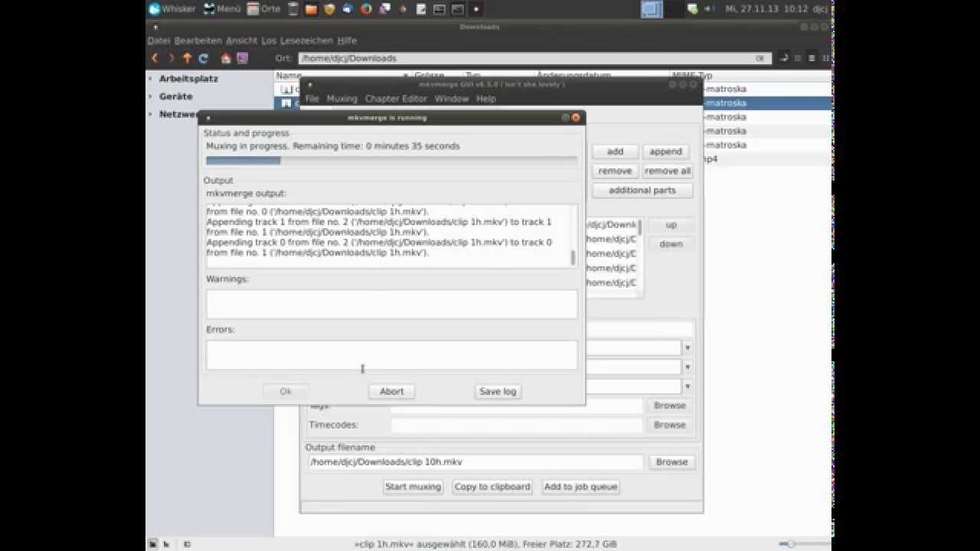The height and width of the screenshot is (551, 980).
Task: Open the Ansicht menu
Action: click(x=241, y=41)
